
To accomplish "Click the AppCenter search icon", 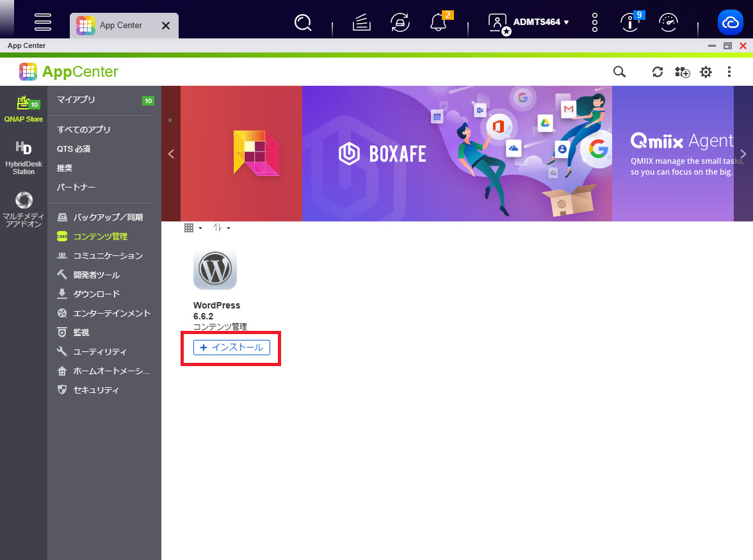I will click(x=620, y=72).
